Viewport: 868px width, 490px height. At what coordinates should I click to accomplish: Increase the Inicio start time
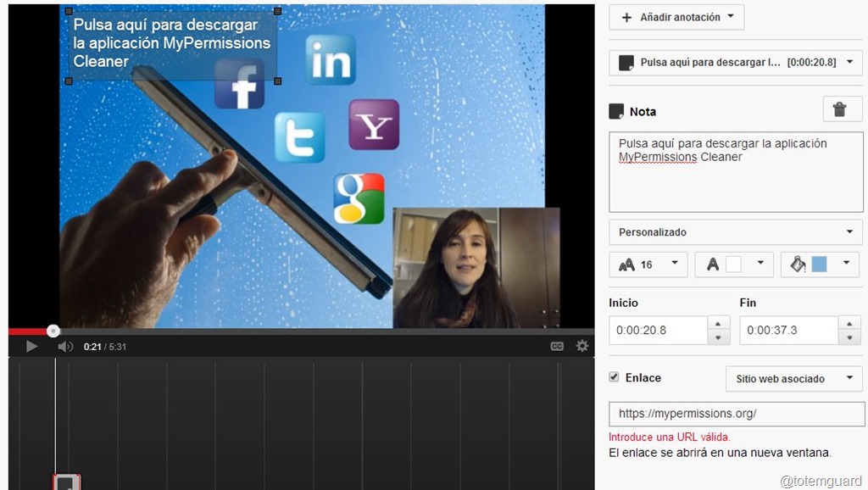coord(718,324)
